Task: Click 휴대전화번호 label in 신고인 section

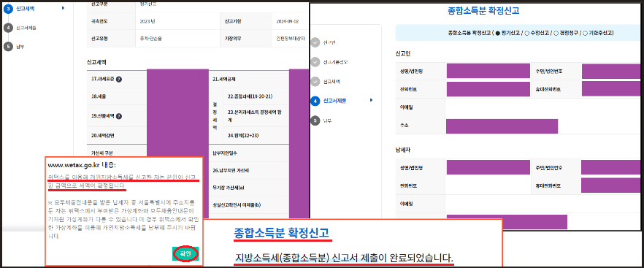Action: tap(548, 89)
